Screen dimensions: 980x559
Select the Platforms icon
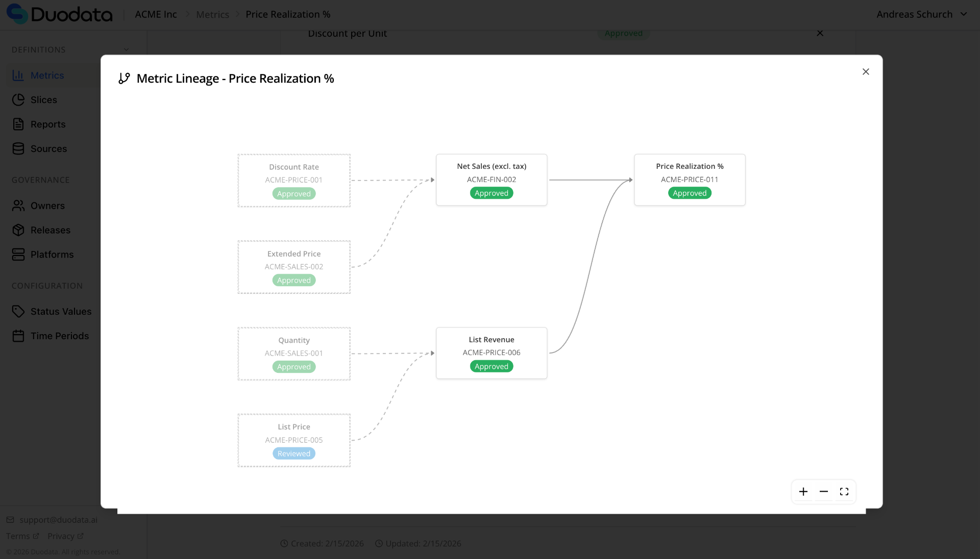(x=18, y=255)
